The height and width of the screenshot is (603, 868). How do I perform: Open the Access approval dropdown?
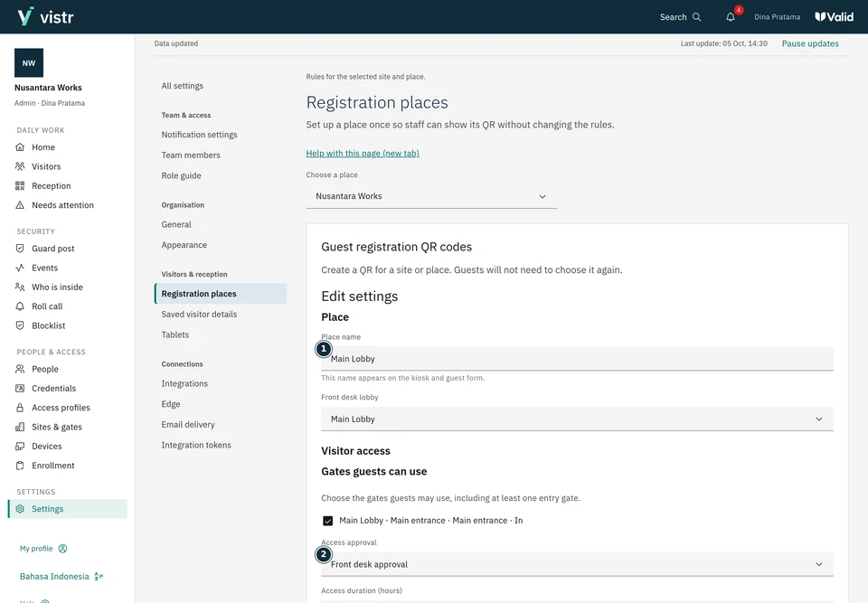tap(577, 564)
